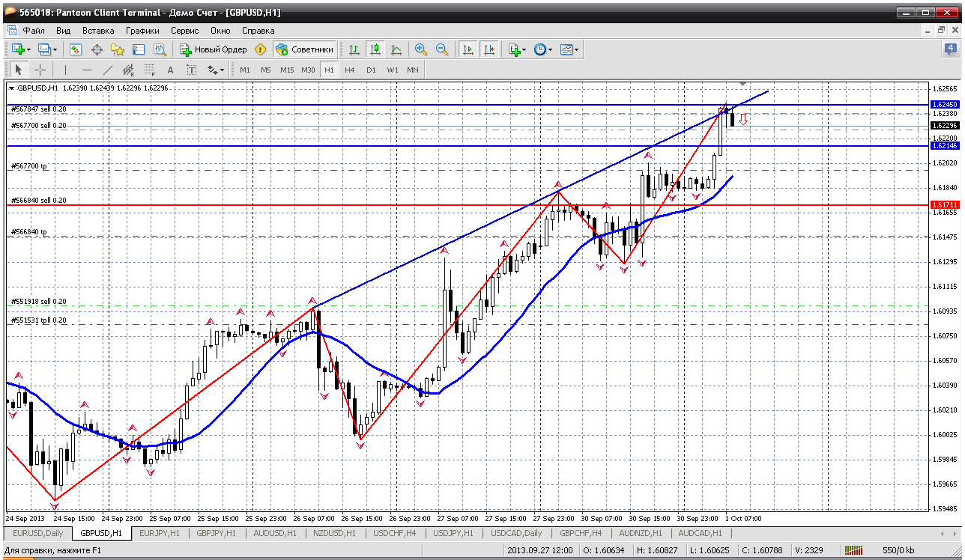This screenshot has width=965, height=560.
Task: Select the H1 timeframe button
Action: (x=329, y=70)
